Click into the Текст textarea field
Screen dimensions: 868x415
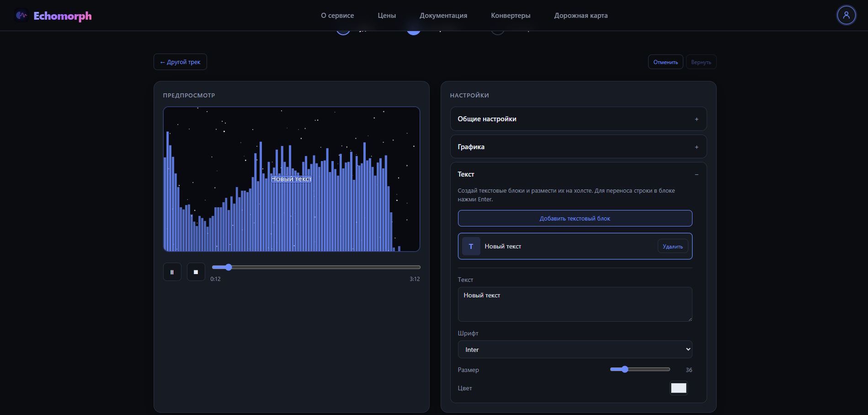pos(575,304)
